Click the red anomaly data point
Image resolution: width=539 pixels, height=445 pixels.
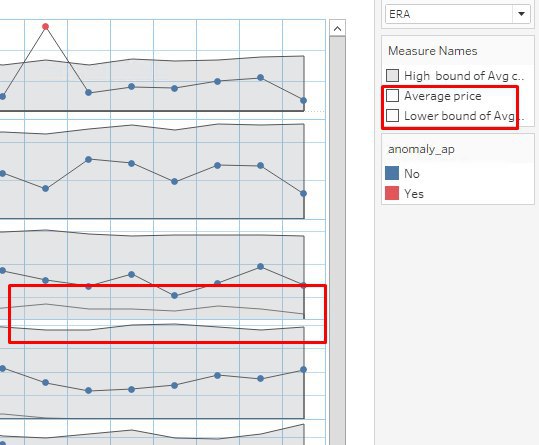[x=45, y=26]
